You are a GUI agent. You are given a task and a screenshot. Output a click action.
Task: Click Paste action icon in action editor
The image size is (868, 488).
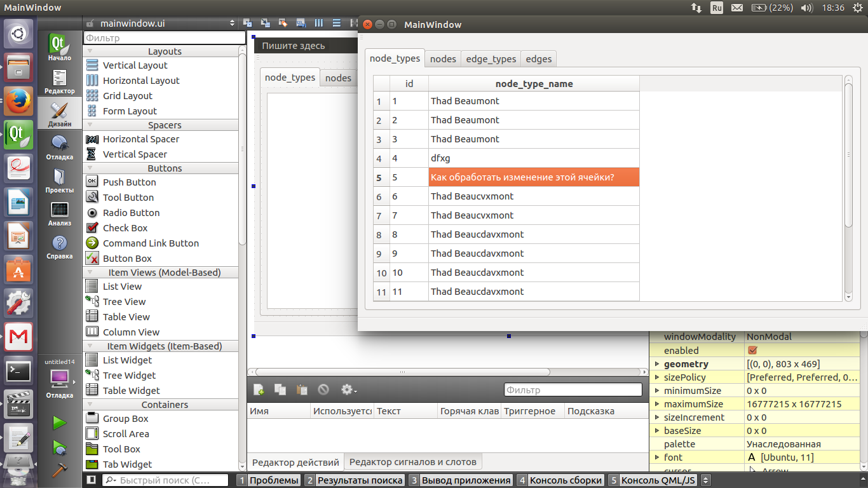click(x=302, y=390)
